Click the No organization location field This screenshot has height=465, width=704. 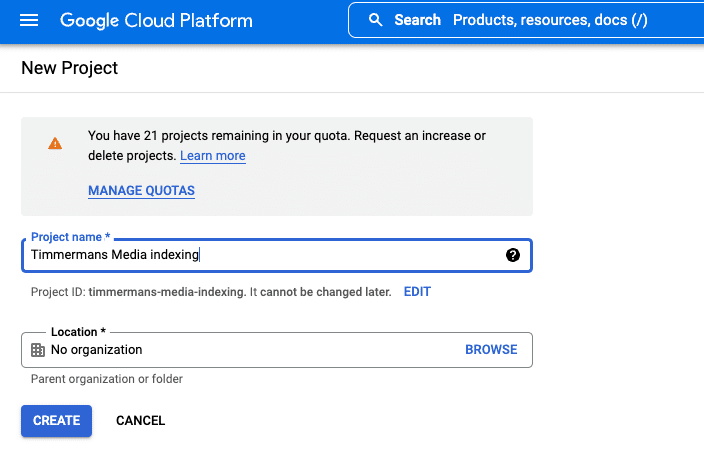[x=277, y=350]
